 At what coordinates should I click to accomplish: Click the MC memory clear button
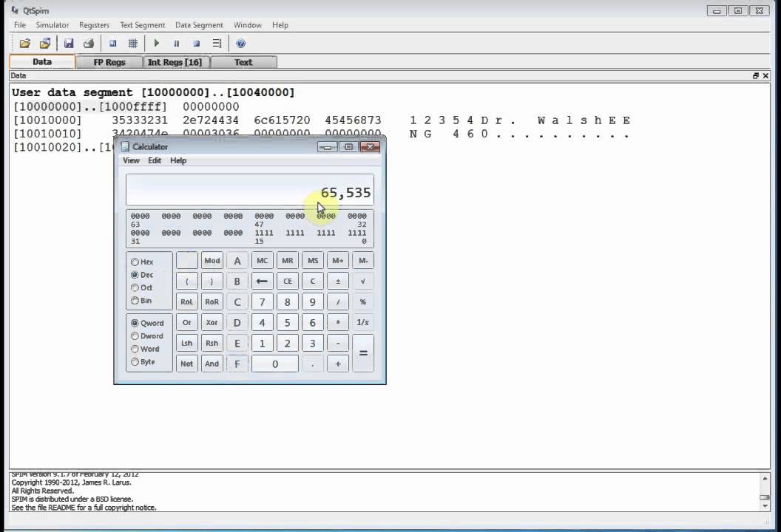pyautogui.click(x=262, y=260)
